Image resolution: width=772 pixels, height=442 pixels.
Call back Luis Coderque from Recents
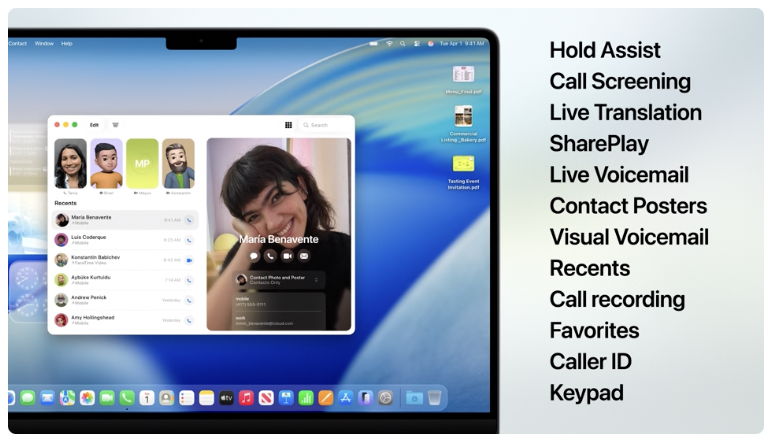tap(189, 240)
